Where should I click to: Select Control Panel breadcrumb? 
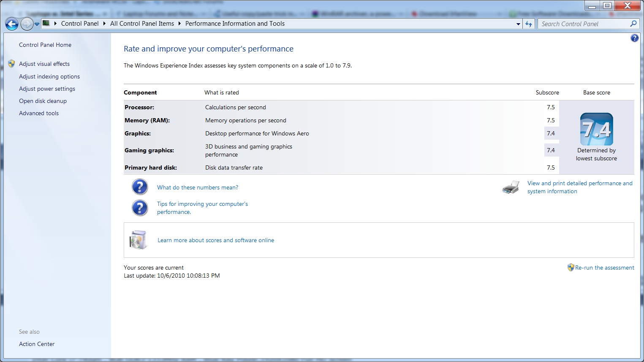pyautogui.click(x=80, y=24)
